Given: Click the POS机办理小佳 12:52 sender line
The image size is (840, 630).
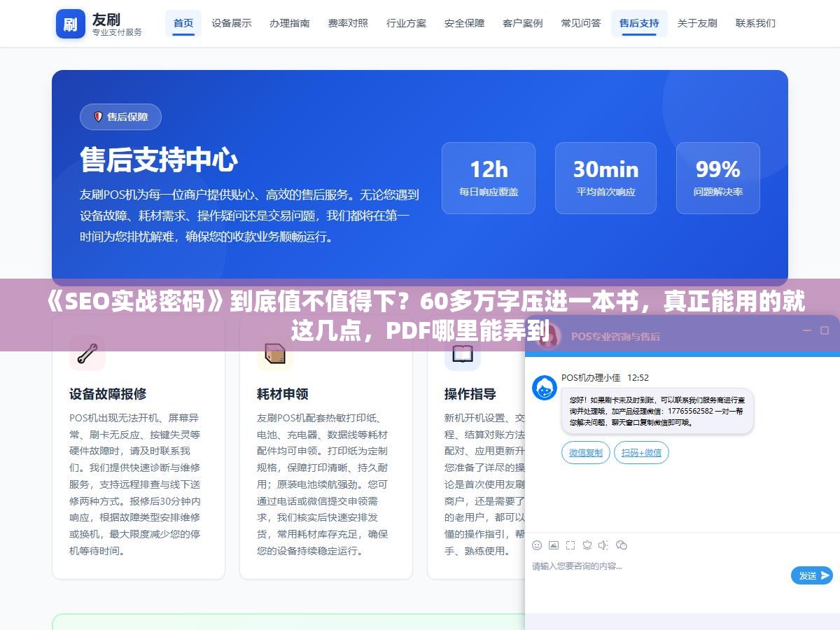Looking at the screenshot, I should tap(605, 378).
